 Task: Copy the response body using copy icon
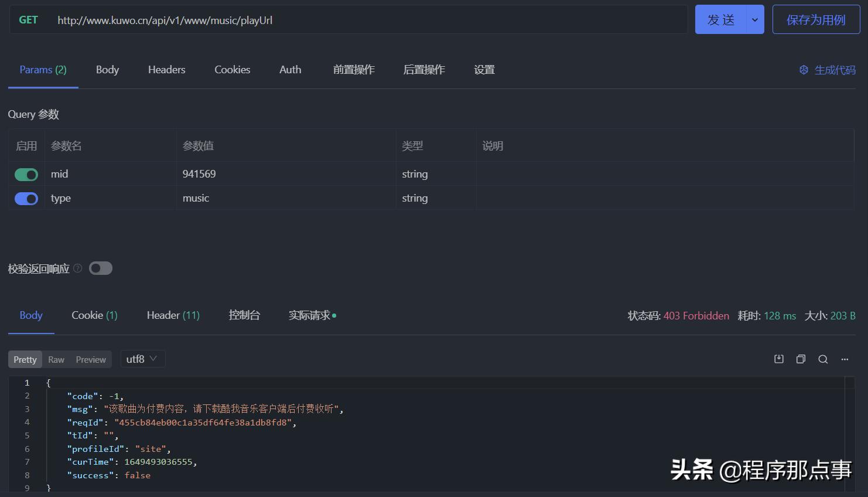(x=801, y=359)
